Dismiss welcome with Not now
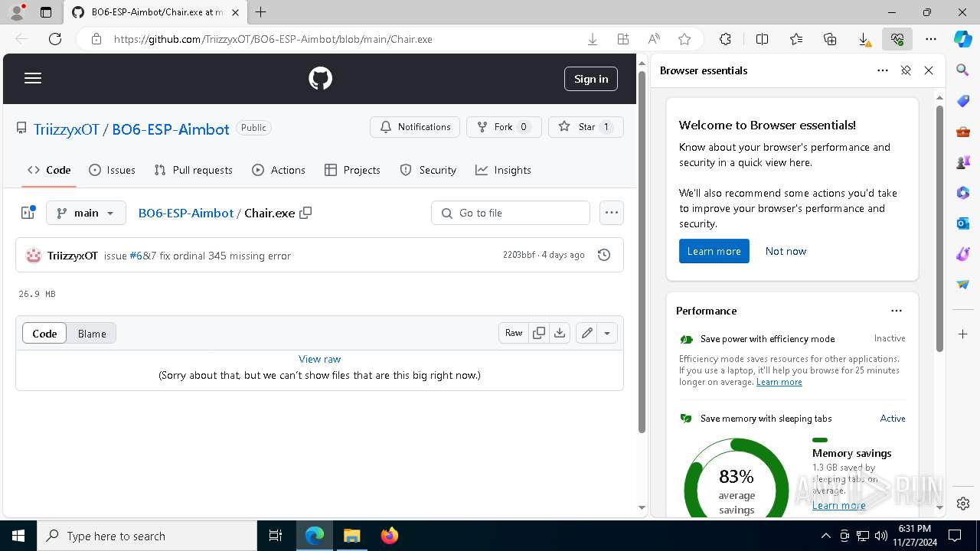980x551 pixels. pos(786,251)
